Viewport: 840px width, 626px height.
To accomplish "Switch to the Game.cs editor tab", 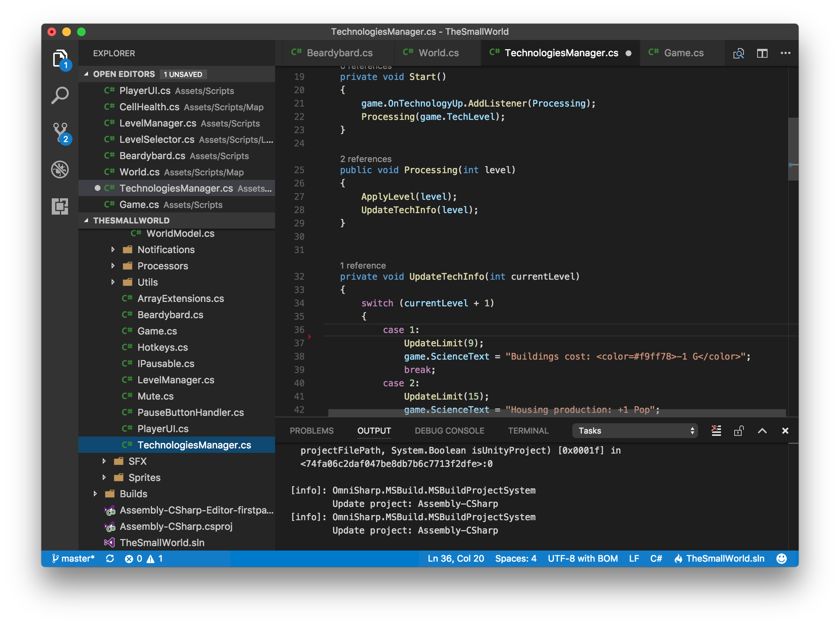I will (682, 53).
